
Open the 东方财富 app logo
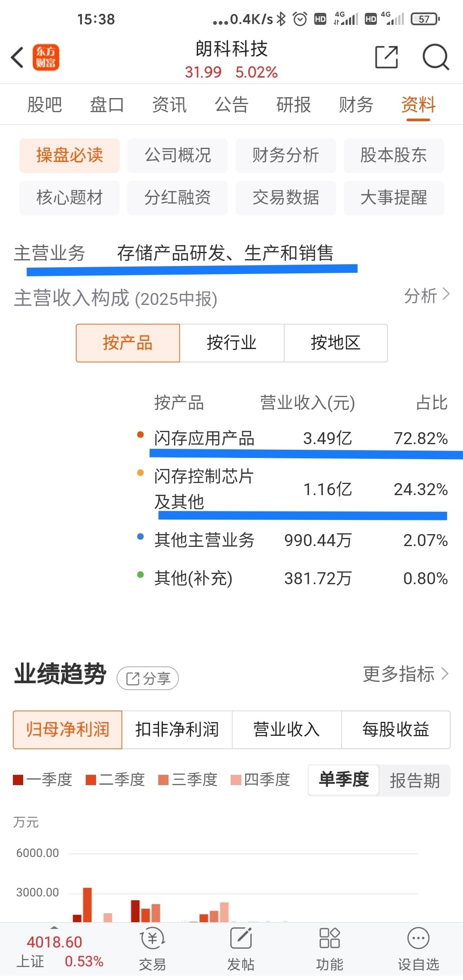(x=46, y=57)
